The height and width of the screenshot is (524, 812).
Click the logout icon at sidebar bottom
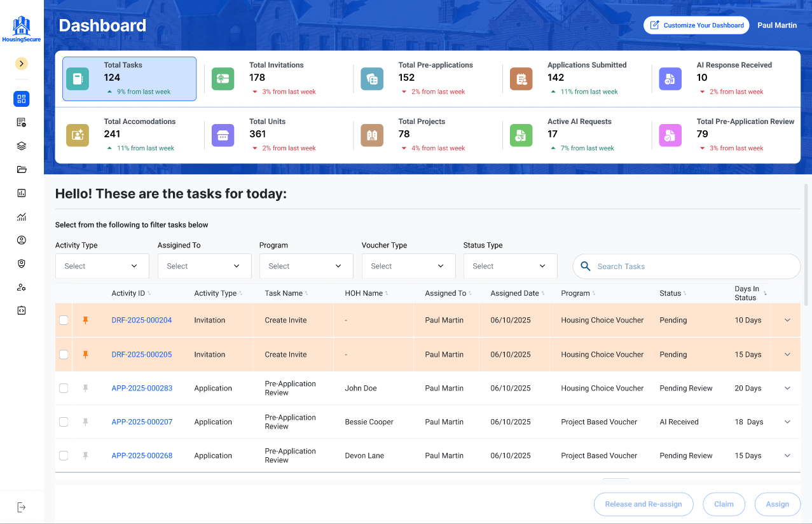[22, 507]
